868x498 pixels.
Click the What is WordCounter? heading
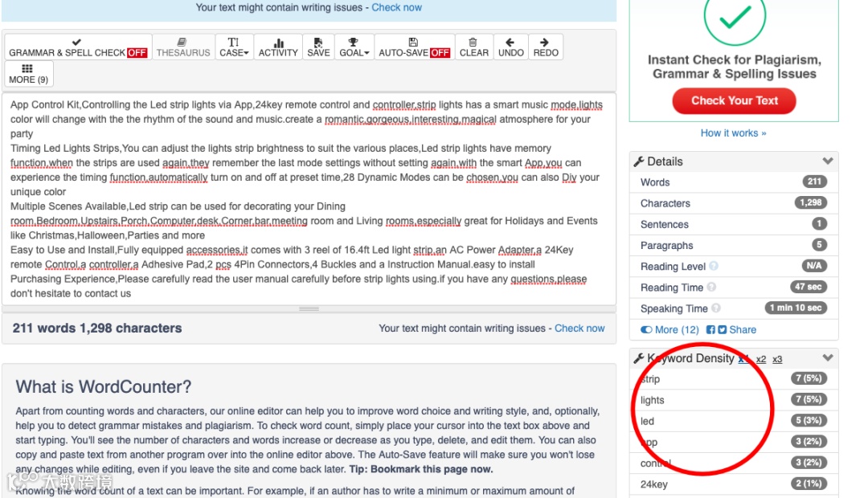pyautogui.click(x=103, y=387)
